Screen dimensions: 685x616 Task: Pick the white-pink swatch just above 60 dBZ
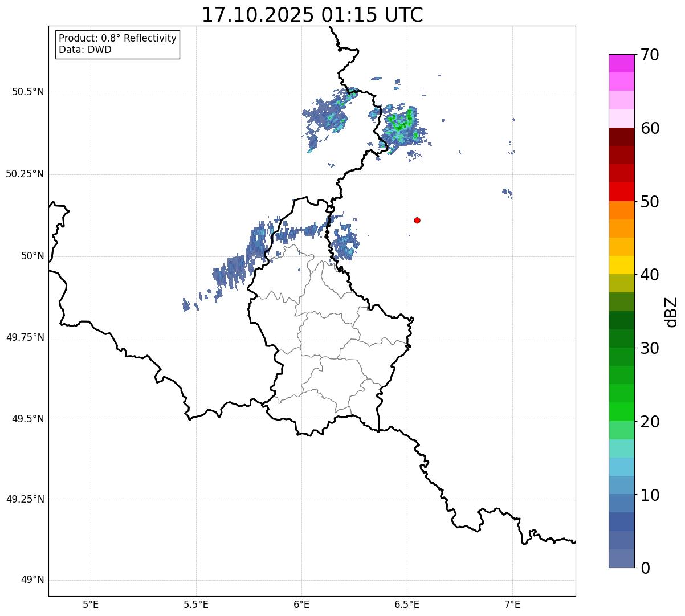(621, 119)
